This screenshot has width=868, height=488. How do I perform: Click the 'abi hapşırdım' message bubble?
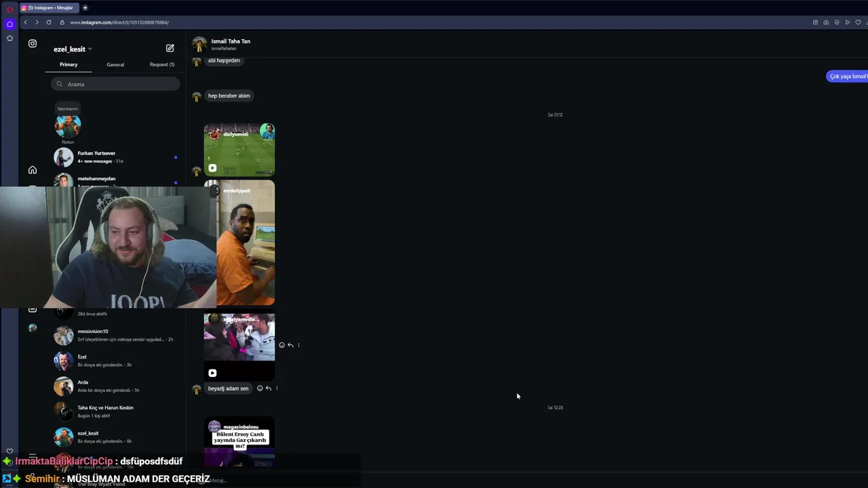[224, 61]
